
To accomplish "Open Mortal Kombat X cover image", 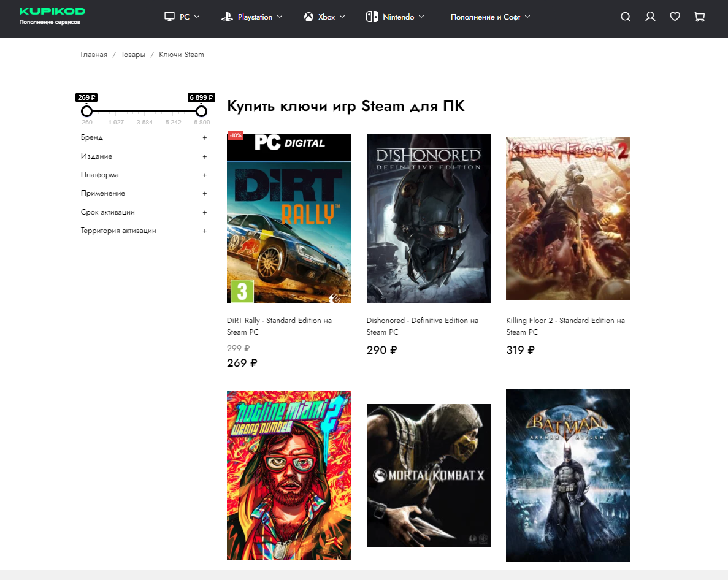I will [x=429, y=475].
